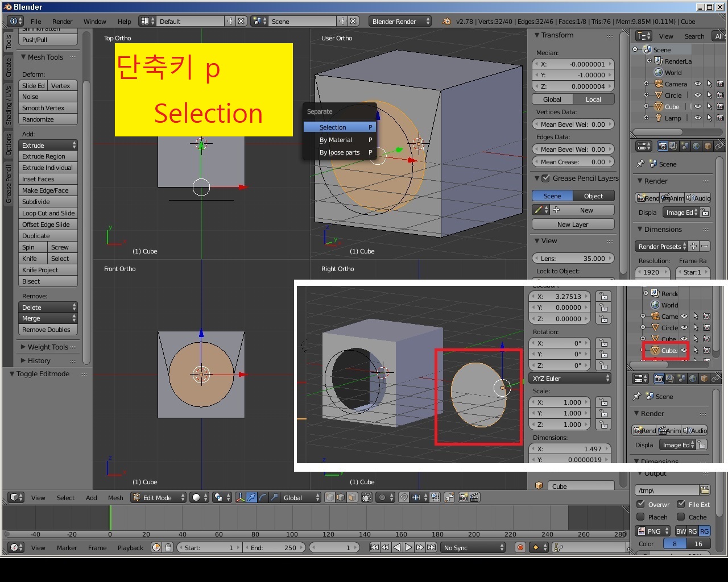Click the OpenGL render animation clapper icon

pyautogui.click(x=474, y=497)
